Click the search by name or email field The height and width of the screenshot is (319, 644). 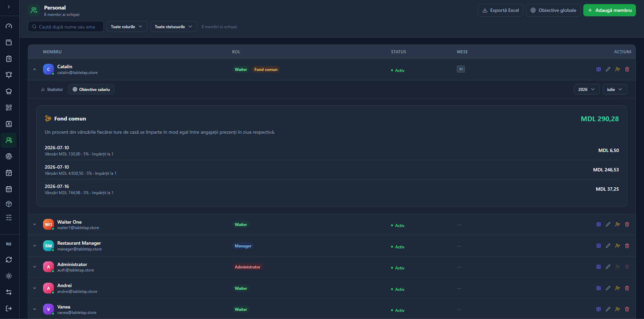pos(66,26)
